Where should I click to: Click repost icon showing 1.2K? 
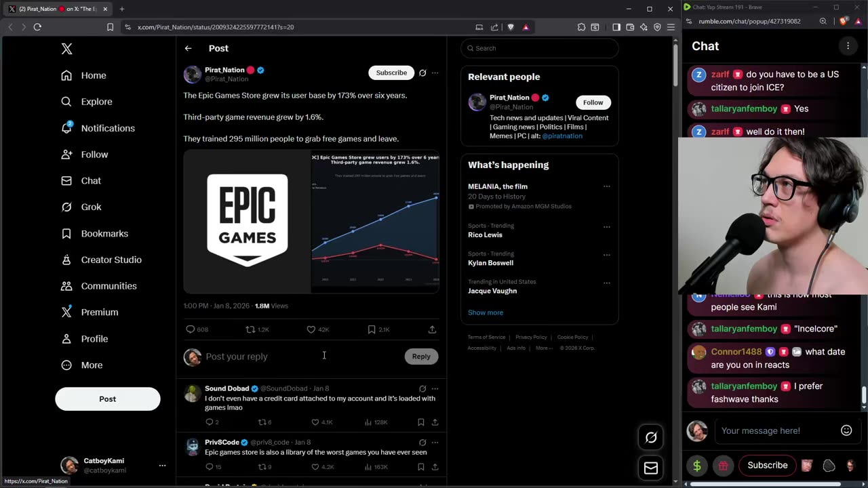250,329
